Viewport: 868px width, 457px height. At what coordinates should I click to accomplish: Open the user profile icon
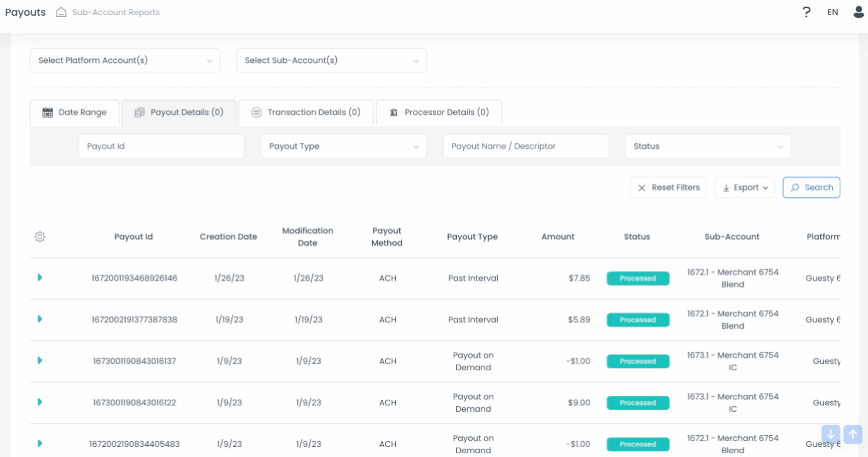859,12
